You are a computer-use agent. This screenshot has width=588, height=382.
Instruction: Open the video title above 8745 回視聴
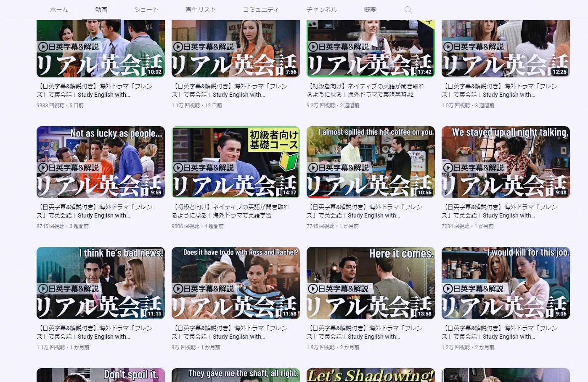pos(95,211)
